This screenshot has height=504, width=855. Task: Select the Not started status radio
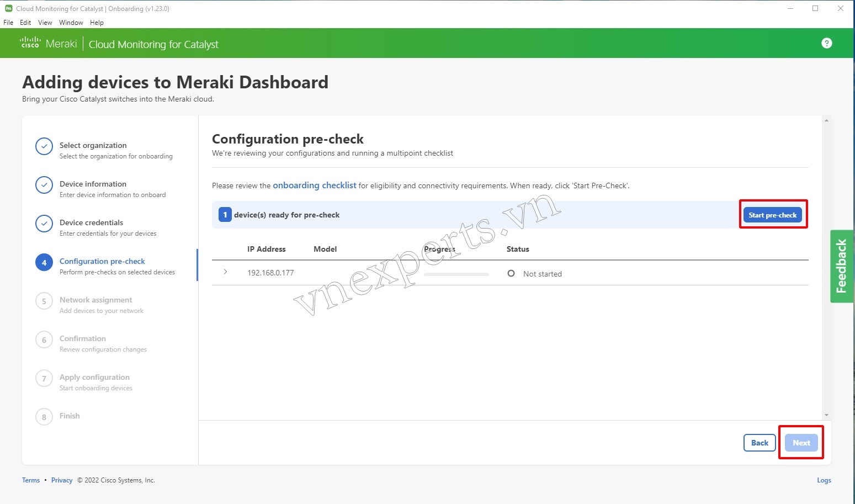[511, 273]
